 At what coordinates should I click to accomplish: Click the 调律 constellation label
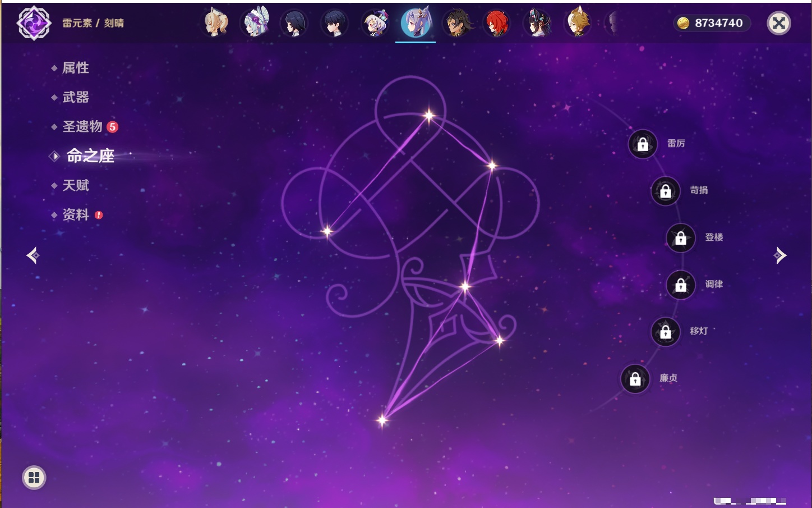pos(714,285)
